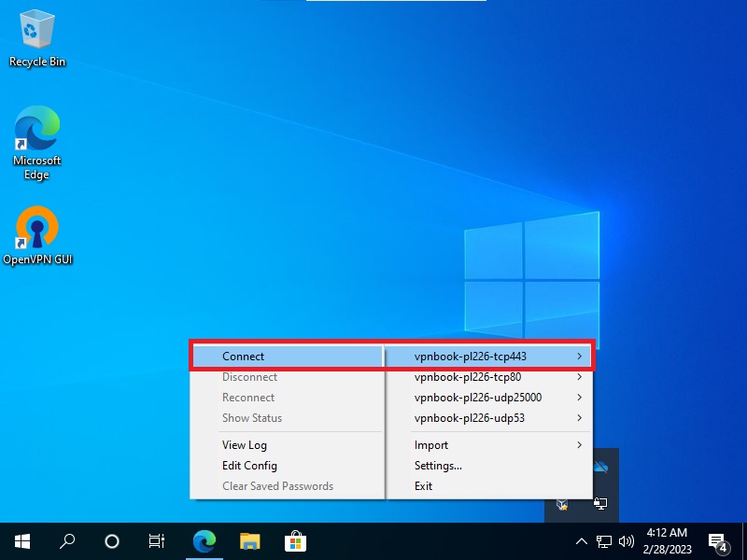Viewport: 747px width, 560px height.
Task: Click the taskbar search magnifier icon
Action: click(67, 541)
